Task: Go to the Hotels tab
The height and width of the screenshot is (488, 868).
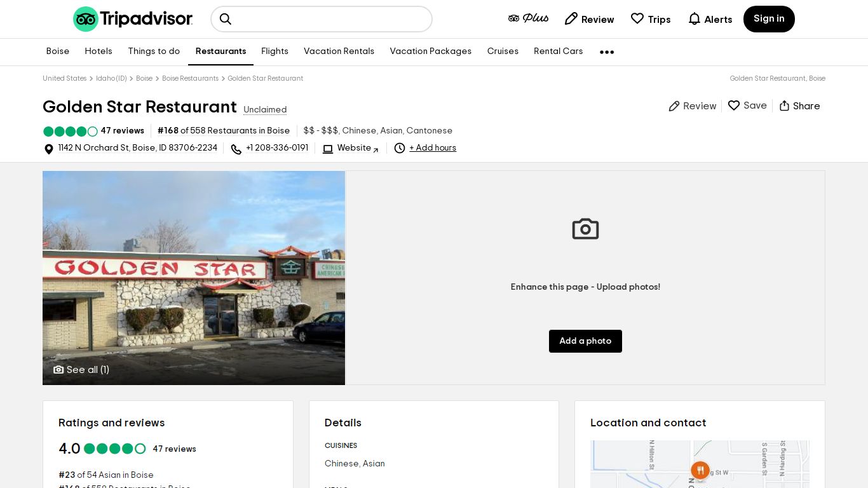Action: [98, 51]
